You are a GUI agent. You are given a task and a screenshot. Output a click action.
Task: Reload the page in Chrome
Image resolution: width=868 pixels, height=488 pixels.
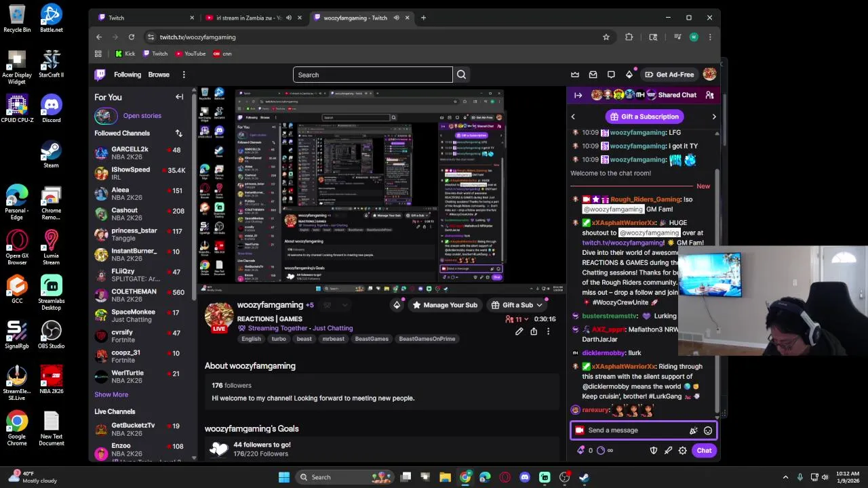(132, 37)
